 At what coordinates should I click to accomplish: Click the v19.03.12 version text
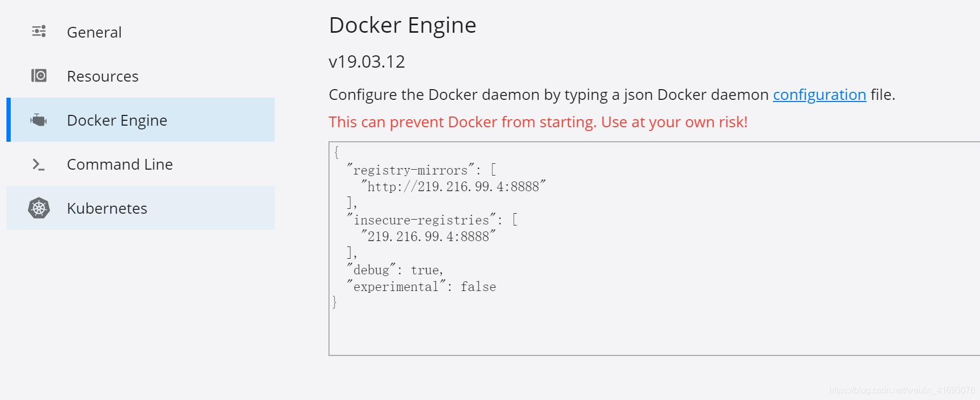pos(367,62)
